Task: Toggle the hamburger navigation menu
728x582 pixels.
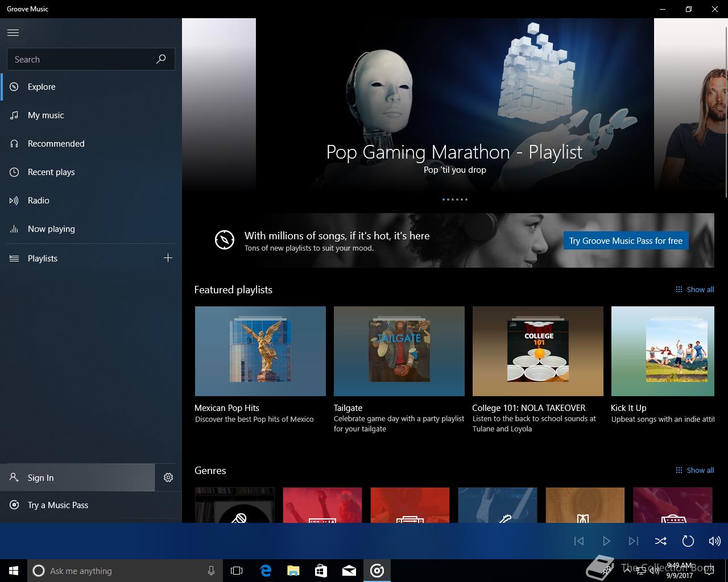Action: tap(13, 32)
